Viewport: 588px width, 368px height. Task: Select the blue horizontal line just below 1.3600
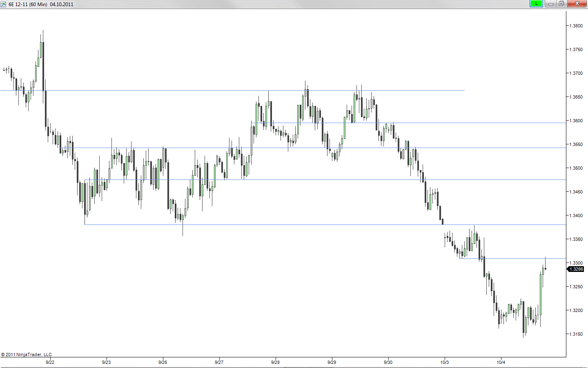408,123
